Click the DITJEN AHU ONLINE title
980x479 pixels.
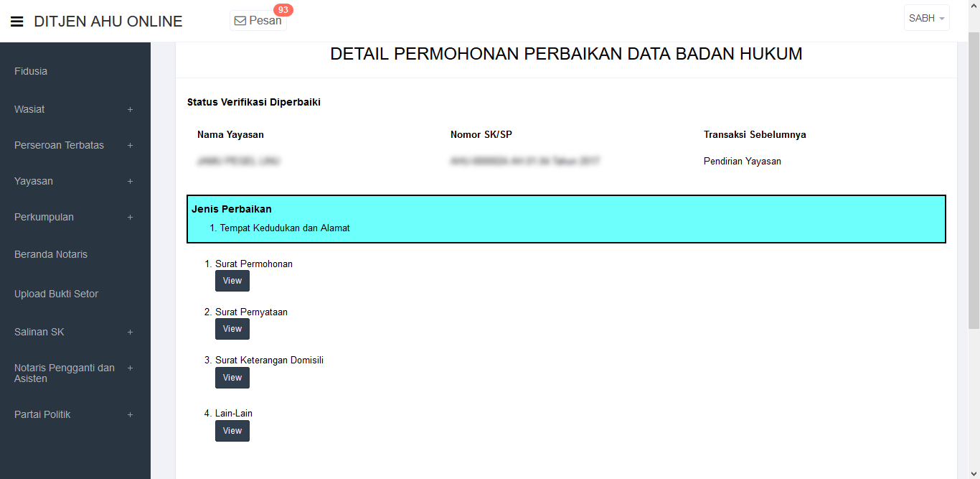(108, 22)
